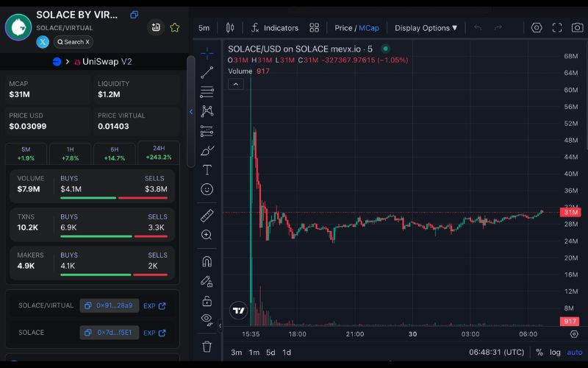Toggle magnet mode for drawings

207,261
